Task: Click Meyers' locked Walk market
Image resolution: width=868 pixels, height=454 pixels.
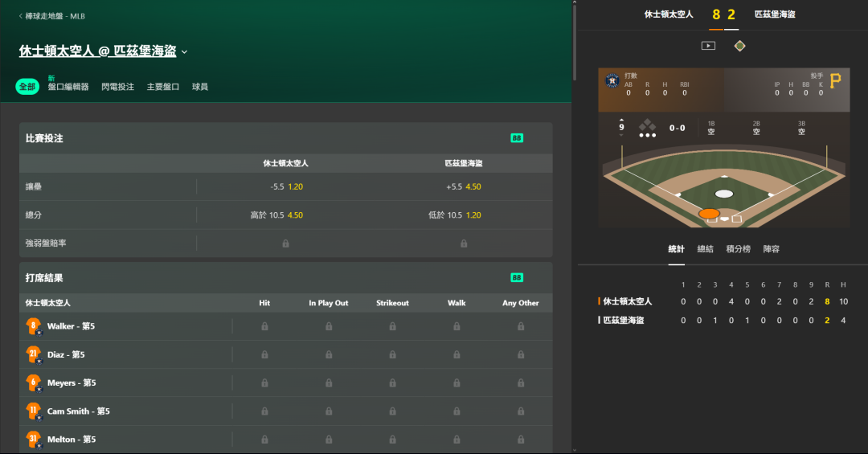Action: tap(457, 383)
